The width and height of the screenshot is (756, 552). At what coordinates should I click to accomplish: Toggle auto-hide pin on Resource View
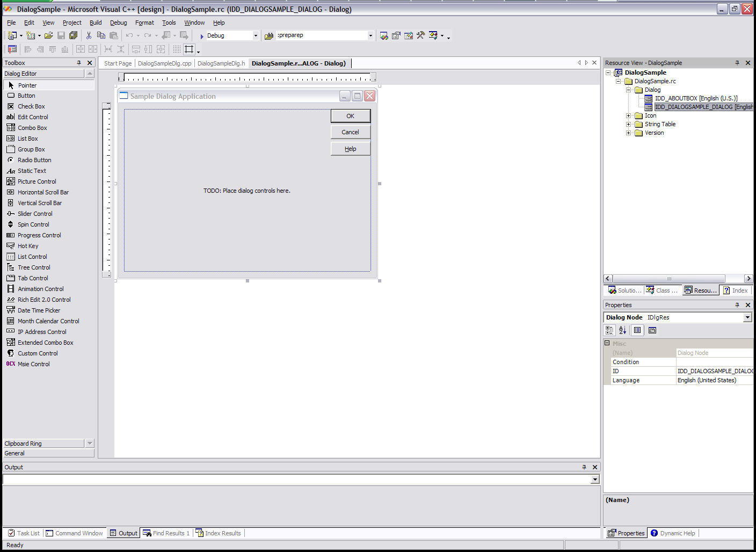point(737,63)
